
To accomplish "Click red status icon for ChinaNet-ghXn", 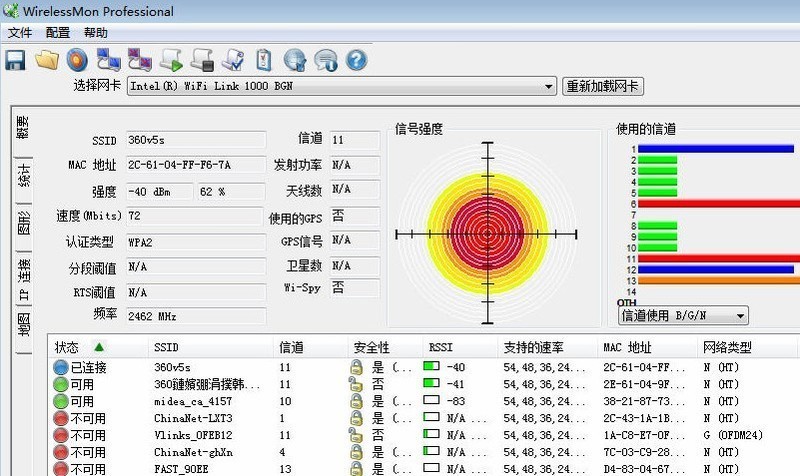I will (61, 452).
